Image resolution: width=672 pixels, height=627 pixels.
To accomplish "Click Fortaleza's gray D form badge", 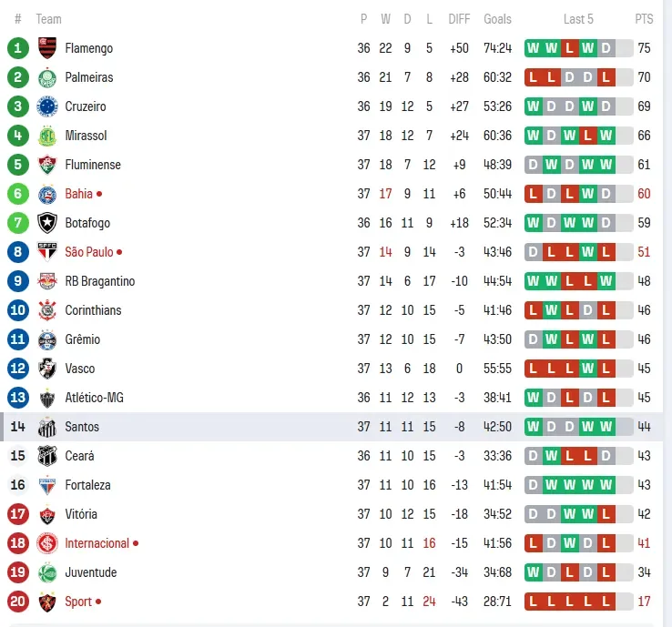I will (x=533, y=485).
